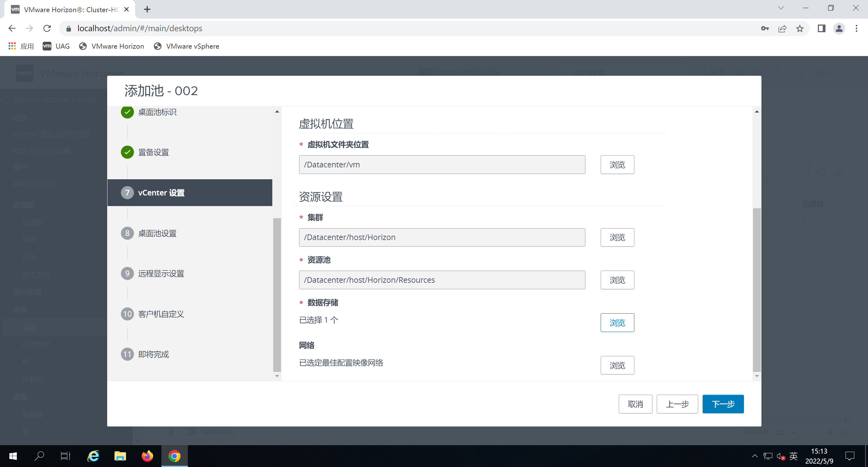Reload the current page
This screenshot has height=467, width=868.
click(x=47, y=28)
